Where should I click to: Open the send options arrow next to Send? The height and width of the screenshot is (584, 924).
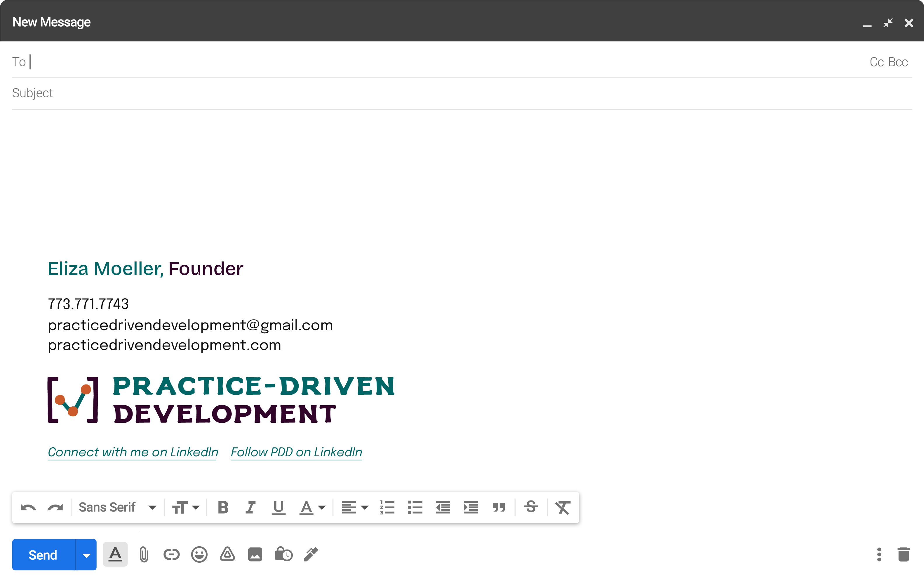(x=86, y=555)
